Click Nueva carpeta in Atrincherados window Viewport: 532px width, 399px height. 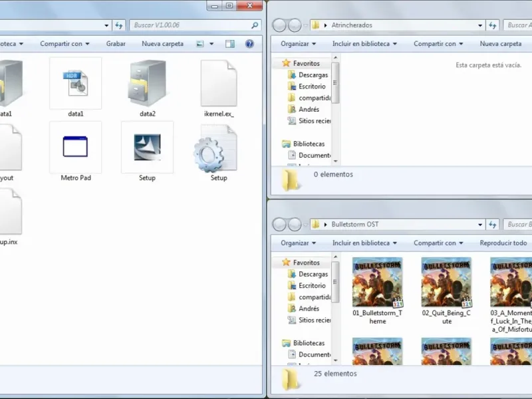tap(501, 44)
